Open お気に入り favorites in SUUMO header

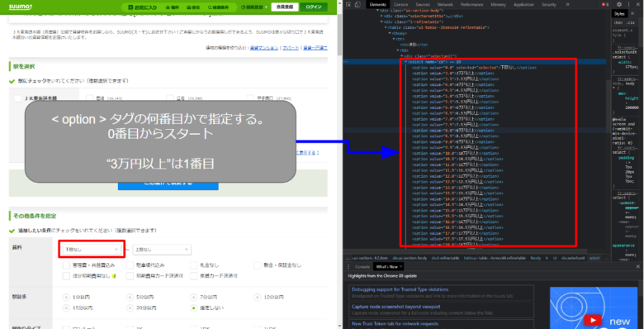pos(142,7)
